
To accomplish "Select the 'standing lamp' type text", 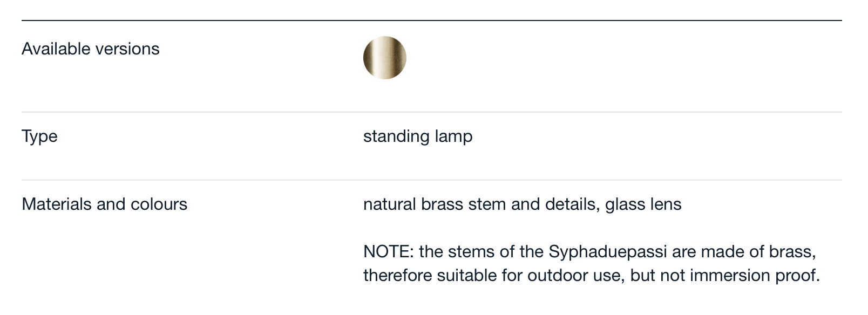I will (418, 136).
